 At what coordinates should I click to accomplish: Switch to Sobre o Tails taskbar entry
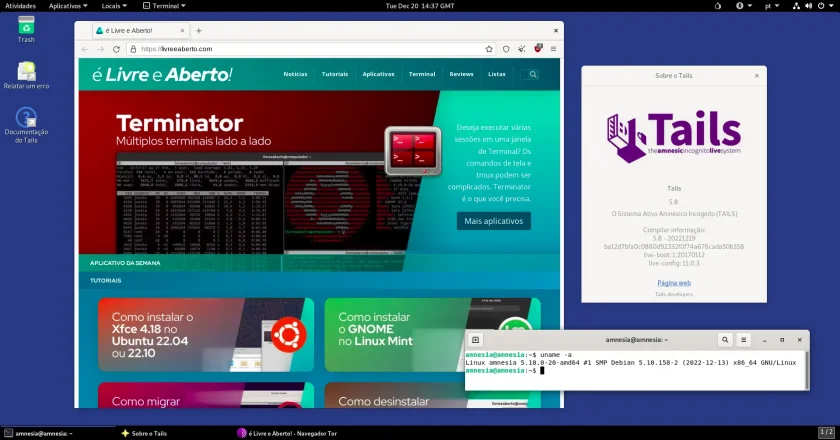point(144,433)
